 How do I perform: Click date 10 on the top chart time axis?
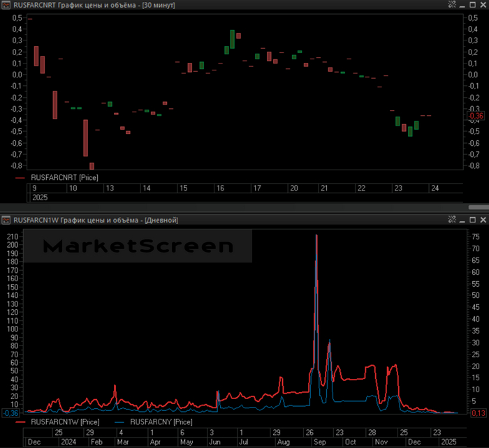click(73, 188)
